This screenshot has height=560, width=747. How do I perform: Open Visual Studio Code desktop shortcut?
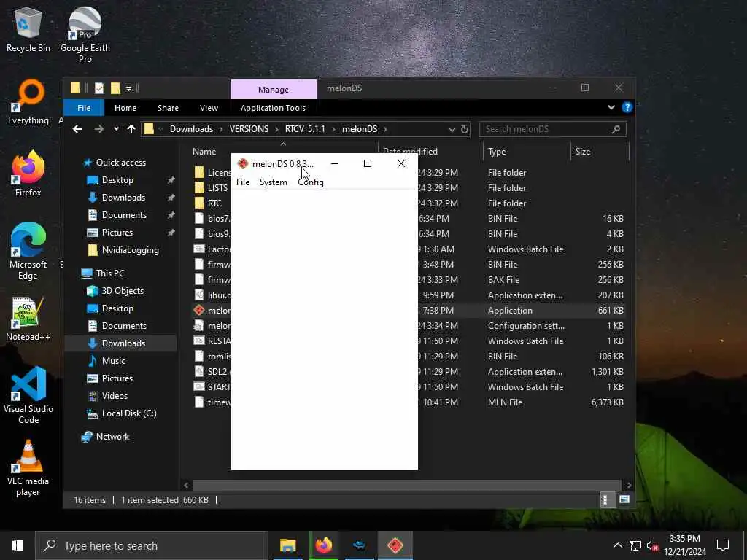[28, 395]
